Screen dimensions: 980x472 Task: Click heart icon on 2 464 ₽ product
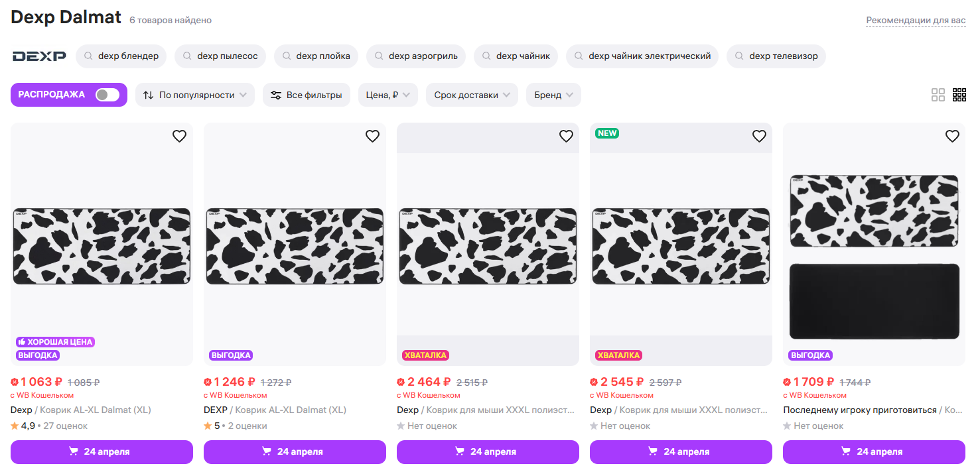click(x=566, y=136)
